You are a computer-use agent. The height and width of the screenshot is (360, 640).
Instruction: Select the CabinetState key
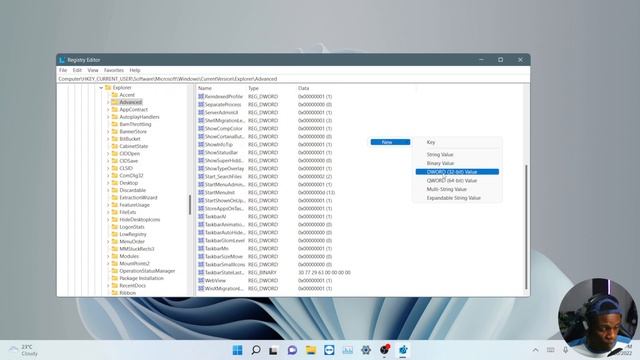click(133, 146)
